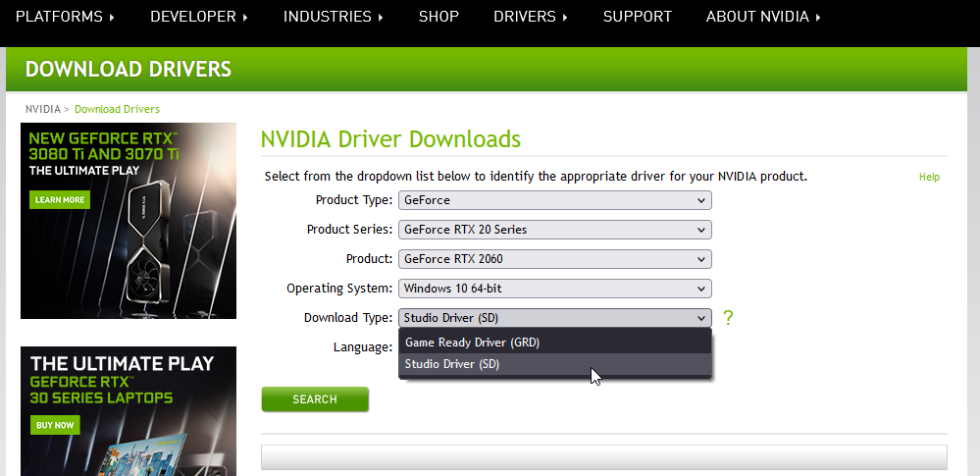
Task: Open the Product dropdown showing GeForce RTX 2060
Action: coord(555,259)
